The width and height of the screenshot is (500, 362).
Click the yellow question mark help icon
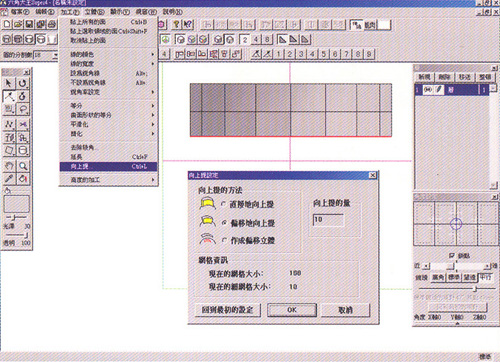177,24
